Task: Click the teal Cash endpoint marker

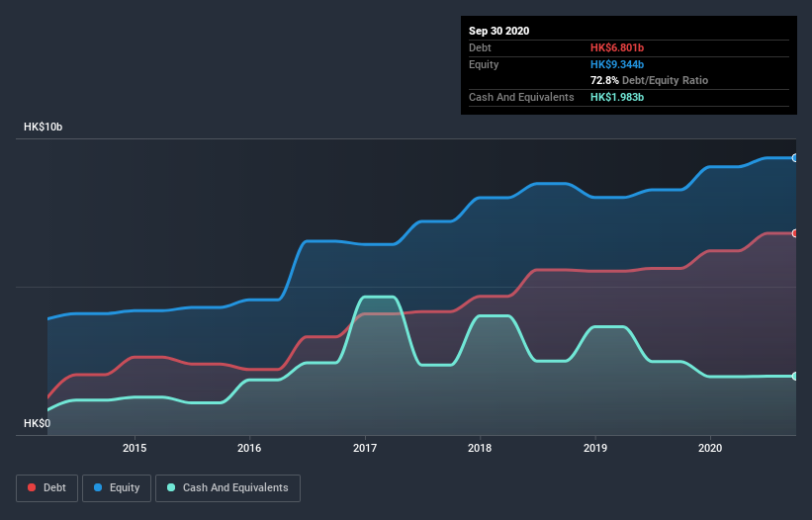Action: 795,376
